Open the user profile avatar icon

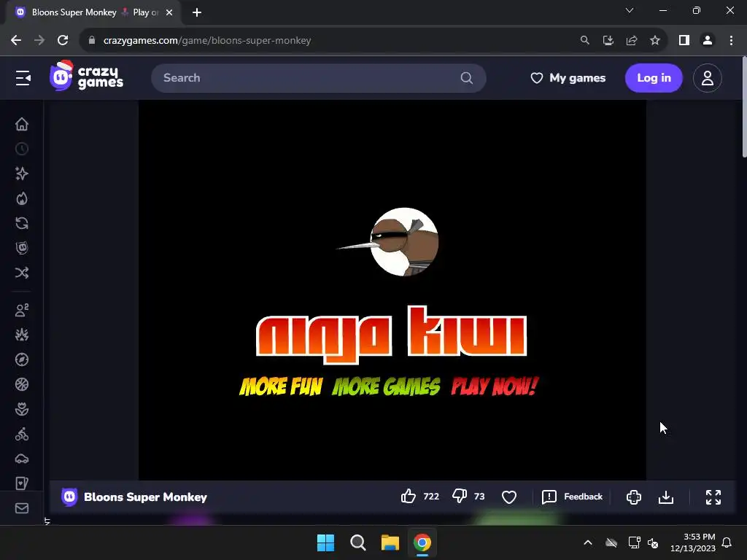(x=708, y=78)
